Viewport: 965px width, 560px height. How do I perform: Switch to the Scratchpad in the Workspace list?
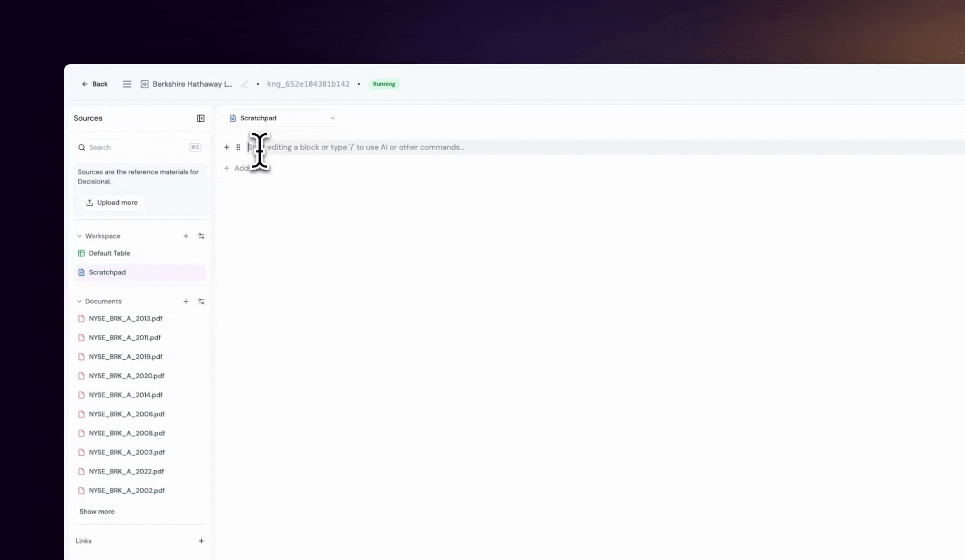[x=107, y=272]
